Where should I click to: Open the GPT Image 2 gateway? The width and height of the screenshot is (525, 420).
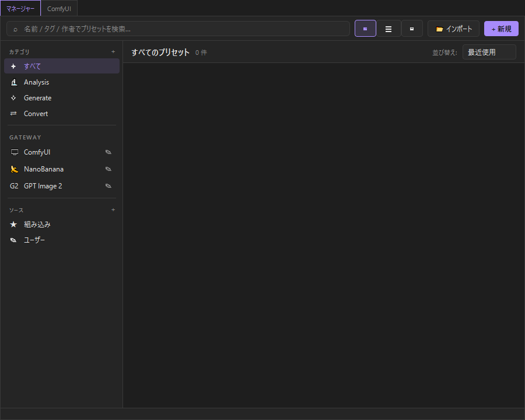[62, 186]
